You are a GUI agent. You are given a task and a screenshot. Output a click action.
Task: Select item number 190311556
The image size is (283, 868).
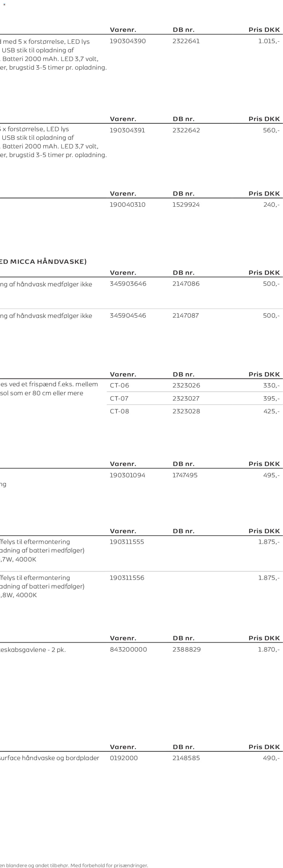click(127, 578)
